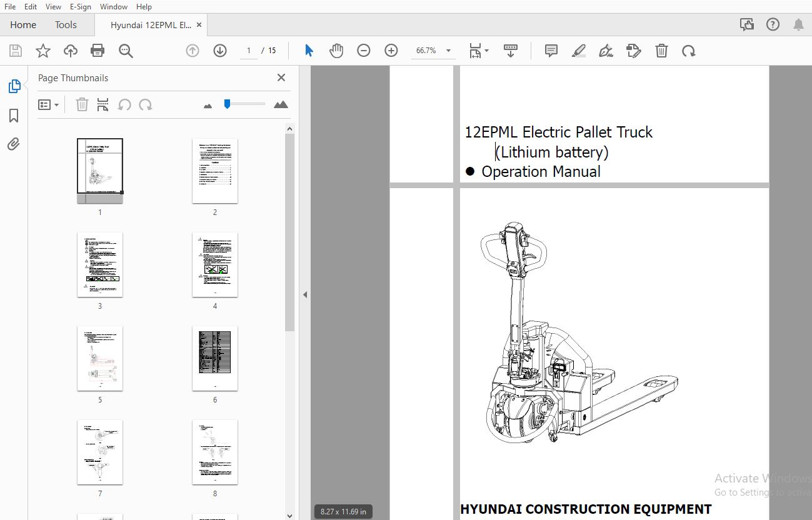Image resolution: width=812 pixels, height=520 pixels.
Task: Rotate thumbnail pages clockwise
Action: click(146, 105)
